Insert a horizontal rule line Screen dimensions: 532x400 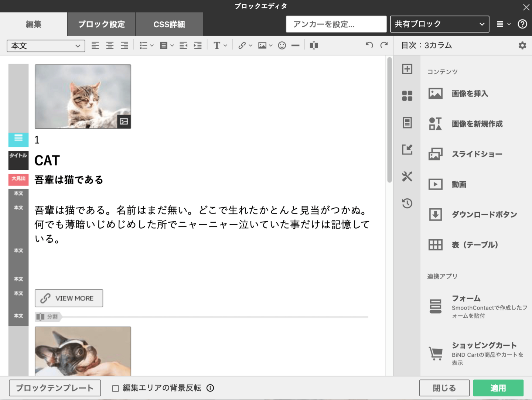296,45
